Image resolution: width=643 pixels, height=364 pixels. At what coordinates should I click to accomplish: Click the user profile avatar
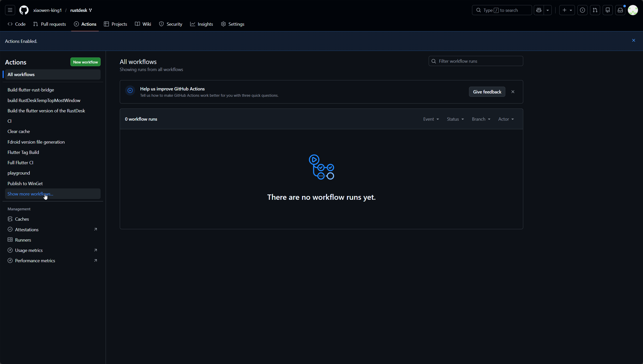coord(633,10)
